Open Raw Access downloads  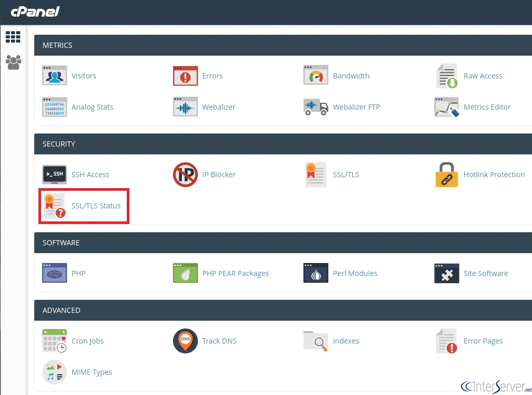coord(447,75)
